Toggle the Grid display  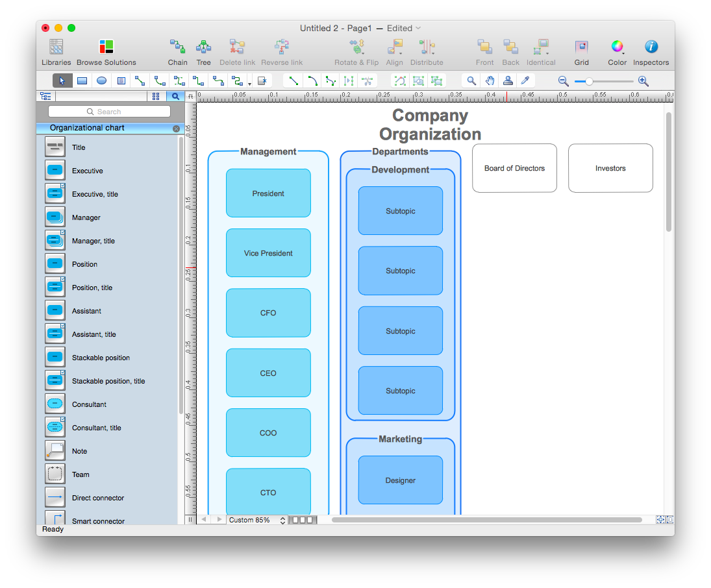pyautogui.click(x=581, y=53)
